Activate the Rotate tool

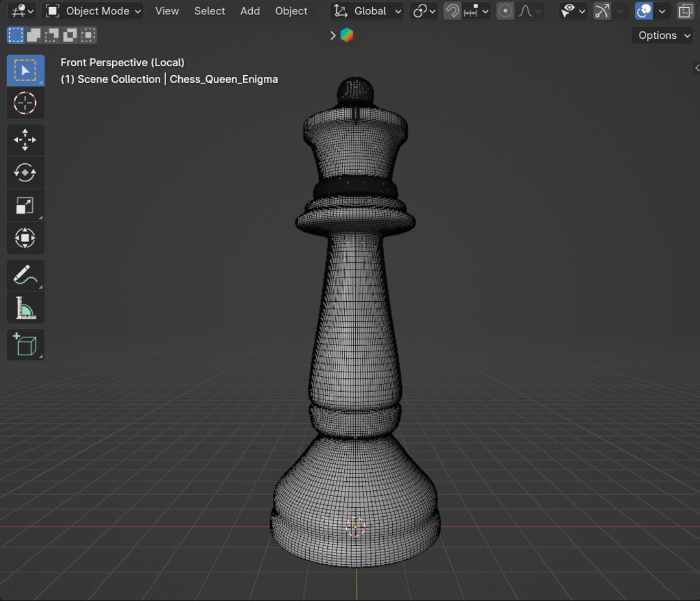click(25, 172)
